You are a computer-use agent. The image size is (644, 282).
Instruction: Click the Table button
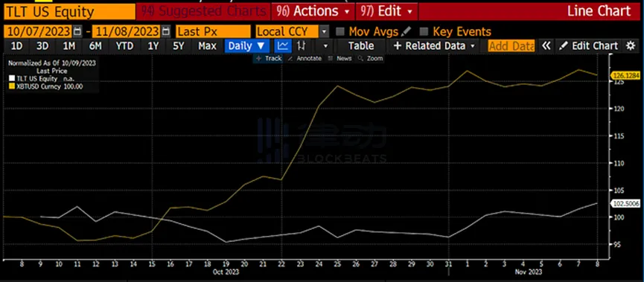click(361, 46)
